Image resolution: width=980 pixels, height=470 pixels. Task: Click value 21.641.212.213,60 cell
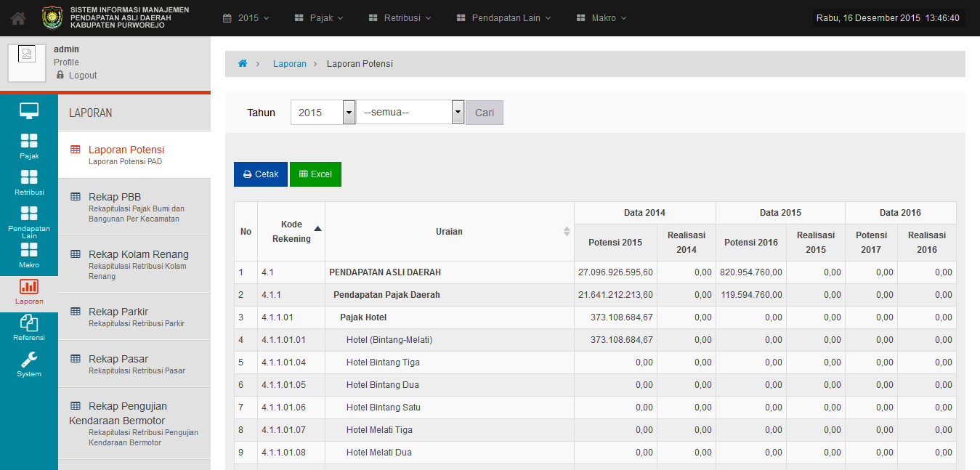[616, 295]
